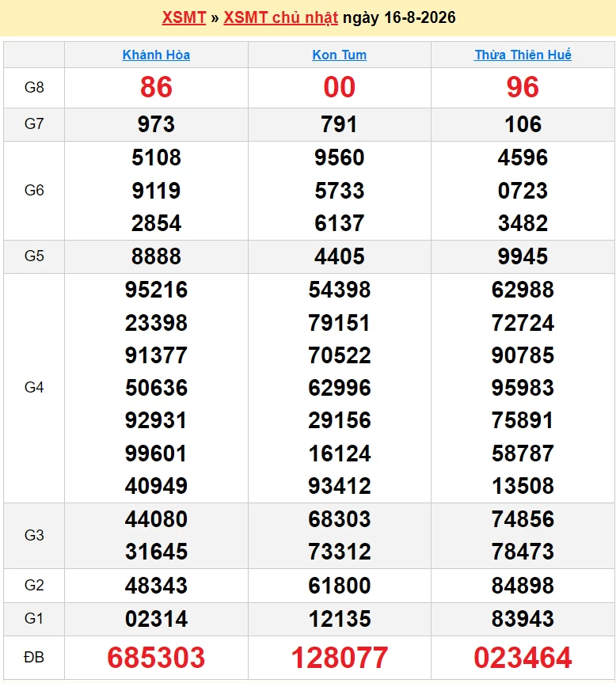Select the G2 row label

click(x=34, y=585)
